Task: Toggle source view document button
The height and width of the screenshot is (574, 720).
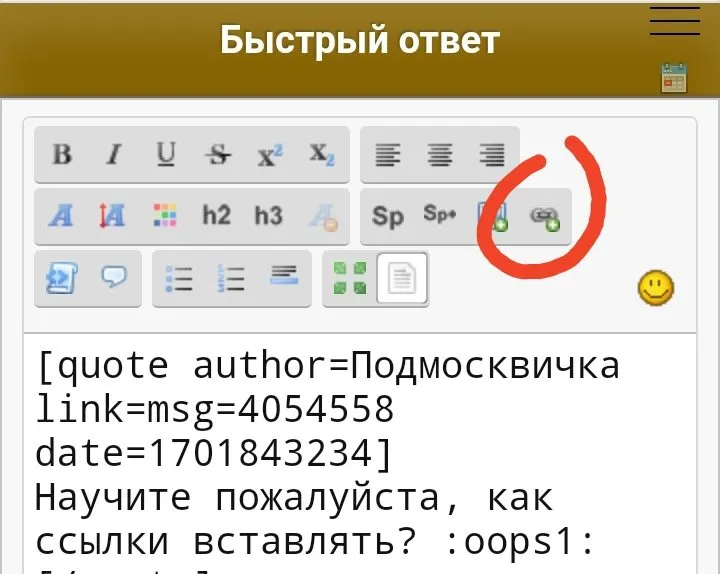Action: pyautogui.click(x=402, y=278)
